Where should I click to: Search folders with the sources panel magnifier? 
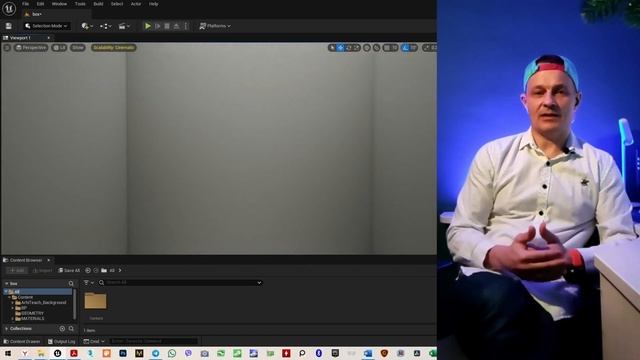click(x=71, y=283)
